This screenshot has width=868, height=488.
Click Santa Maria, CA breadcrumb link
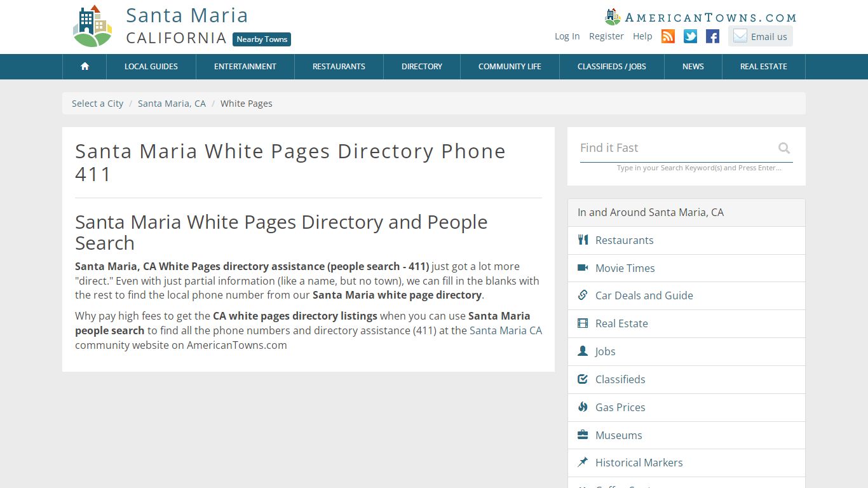172,104
